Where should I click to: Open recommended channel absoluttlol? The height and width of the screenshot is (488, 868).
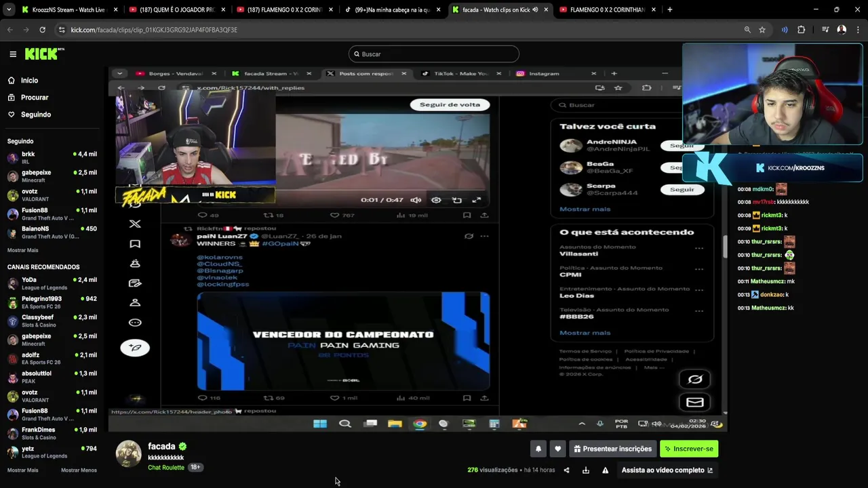[52, 377]
